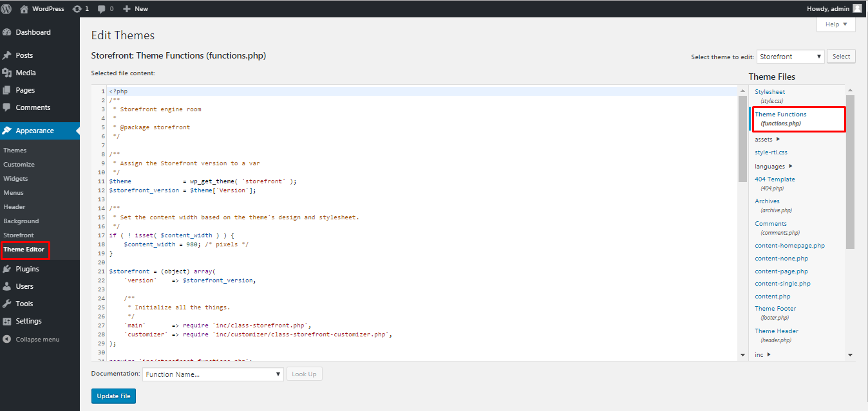Screen dimensions: 868x411
Task: Open the Howdy, admin account menu
Action: click(834, 8)
